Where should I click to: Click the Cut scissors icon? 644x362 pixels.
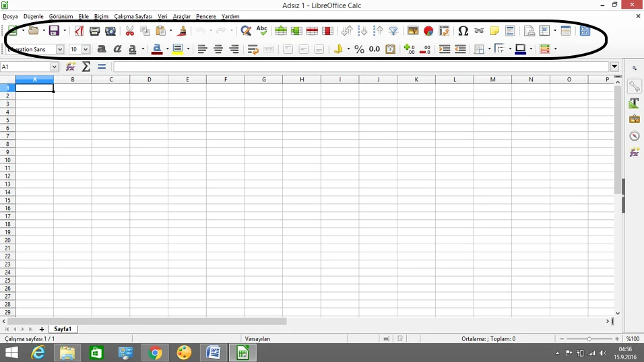pyautogui.click(x=130, y=31)
